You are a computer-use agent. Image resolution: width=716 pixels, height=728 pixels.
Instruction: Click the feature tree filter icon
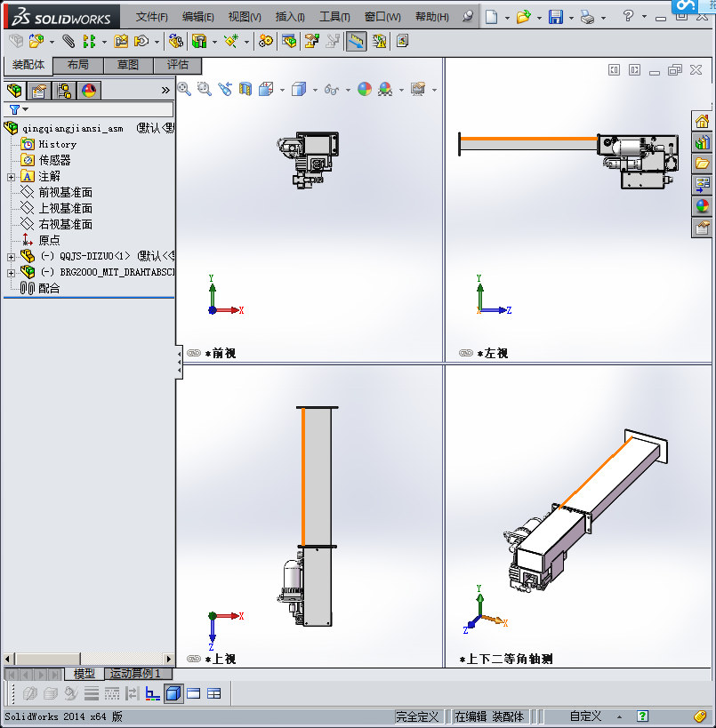(x=14, y=109)
